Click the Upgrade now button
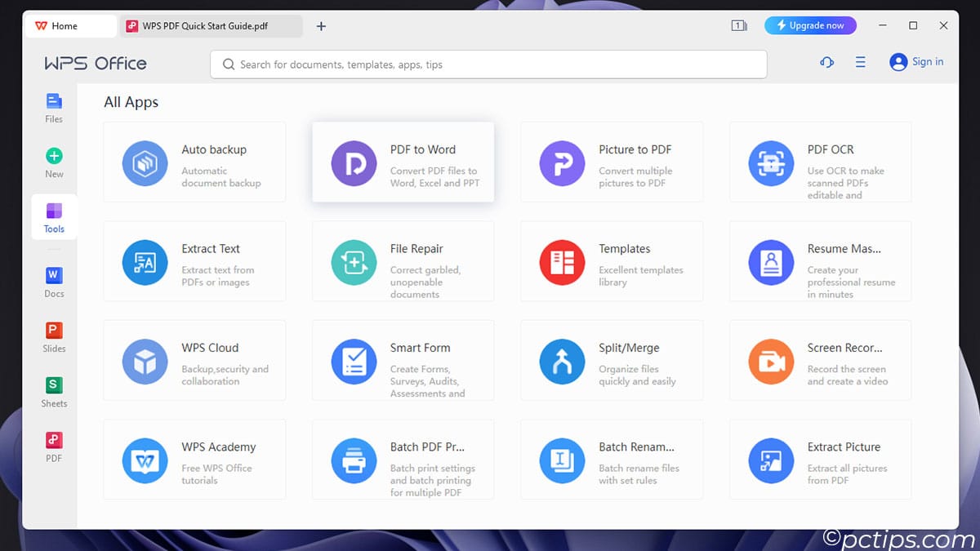 [810, 25]
